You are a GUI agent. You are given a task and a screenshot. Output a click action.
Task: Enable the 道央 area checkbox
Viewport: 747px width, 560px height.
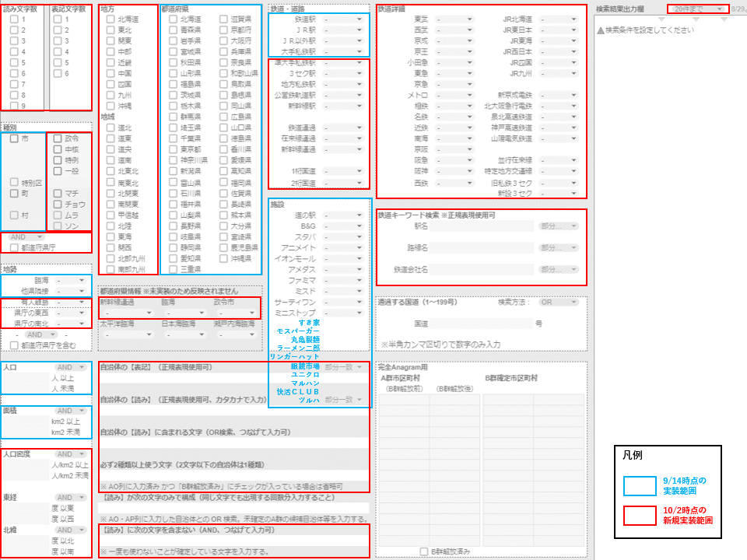[110, 149]
